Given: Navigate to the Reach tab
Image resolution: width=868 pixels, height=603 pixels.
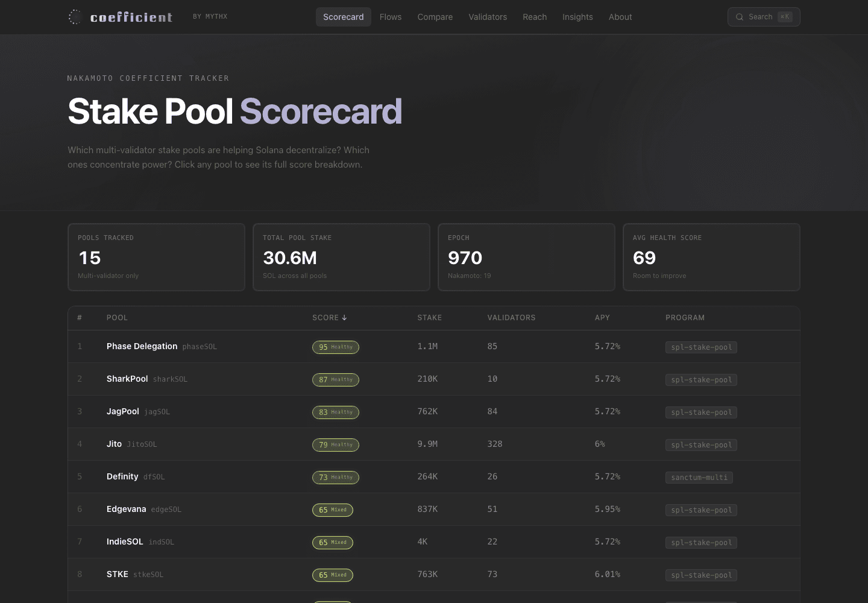Looking at the screenshot, I should tap(535, 17).
